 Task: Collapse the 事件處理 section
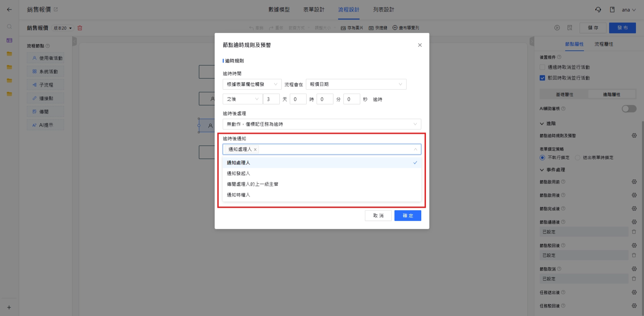coord(542,170)
